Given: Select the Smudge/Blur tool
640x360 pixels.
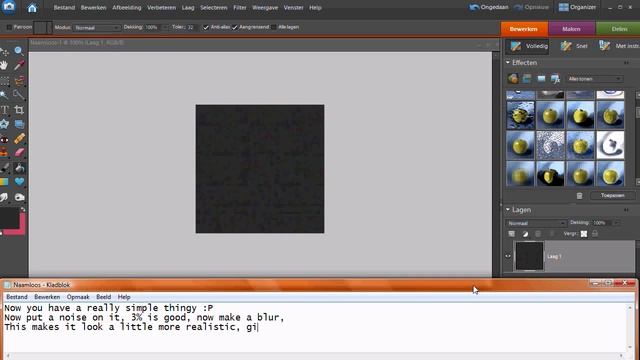Looking at the screenshot, I should tap(4, 197).
